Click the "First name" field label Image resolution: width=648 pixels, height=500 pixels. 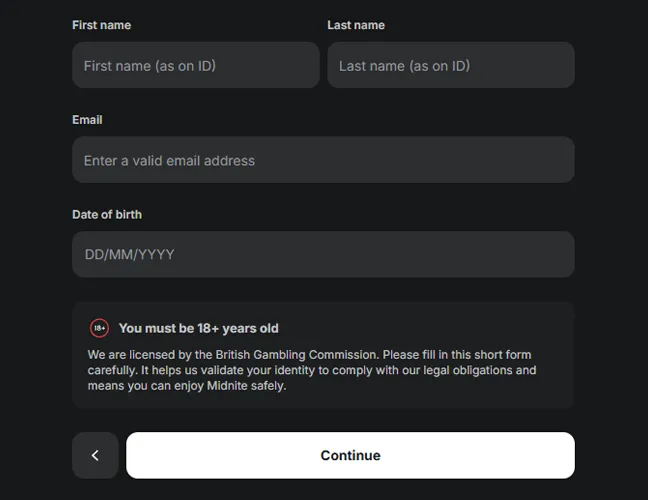pyautogui.click(x=101, y=25)
